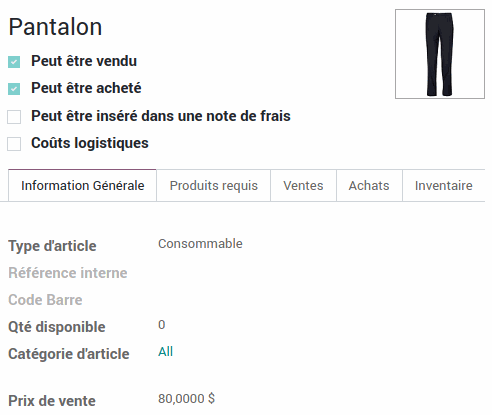Click the Consommable article type value
492x415 pixels.
point(200,244)
